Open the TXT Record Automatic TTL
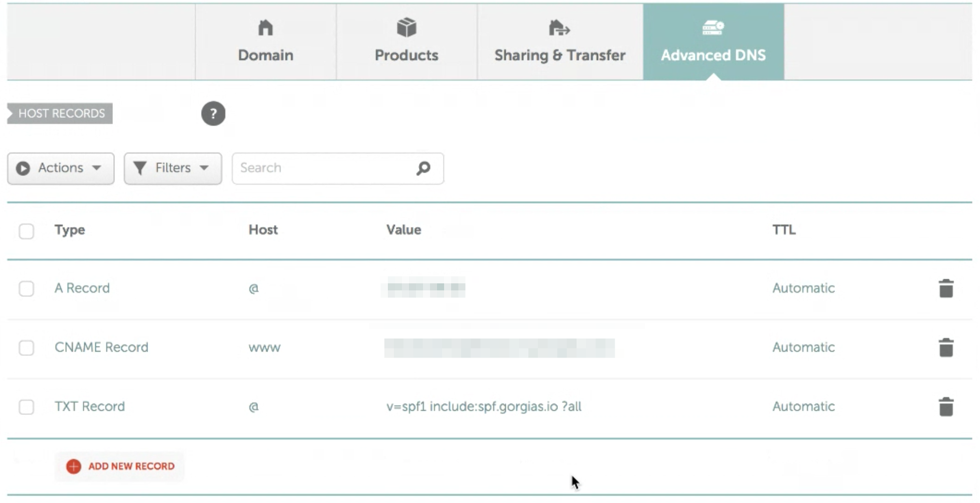The image size is (980, 503). pos(803,406)
